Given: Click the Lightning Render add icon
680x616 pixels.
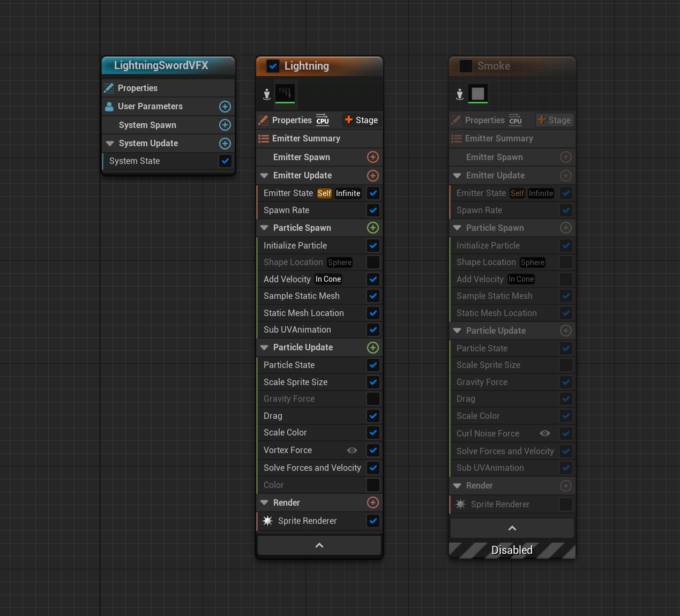Looking at the screenshot, I should [373, 502].
